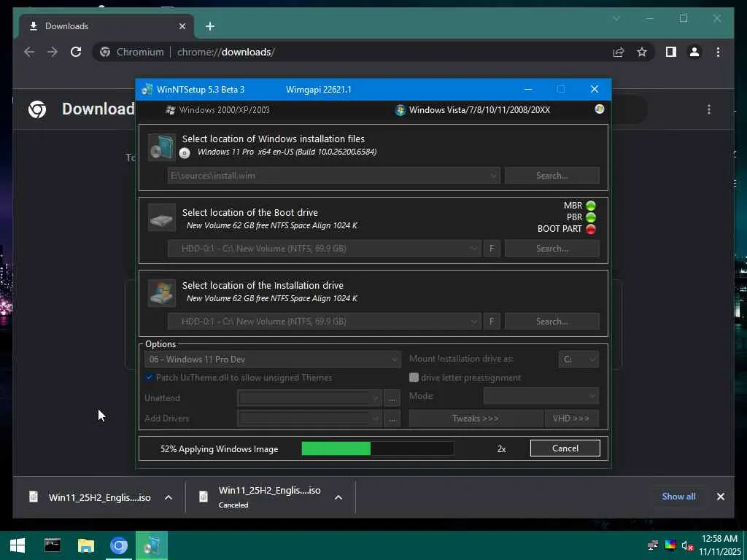Click the WinNTSetup title bar app icon
The image size is (747, 560).
point(147,89)
